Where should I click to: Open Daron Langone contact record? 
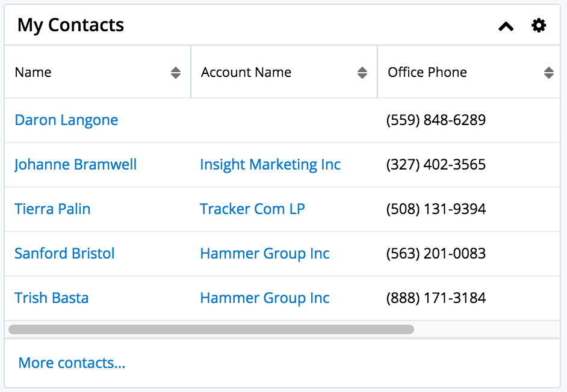tap(66, 120)
